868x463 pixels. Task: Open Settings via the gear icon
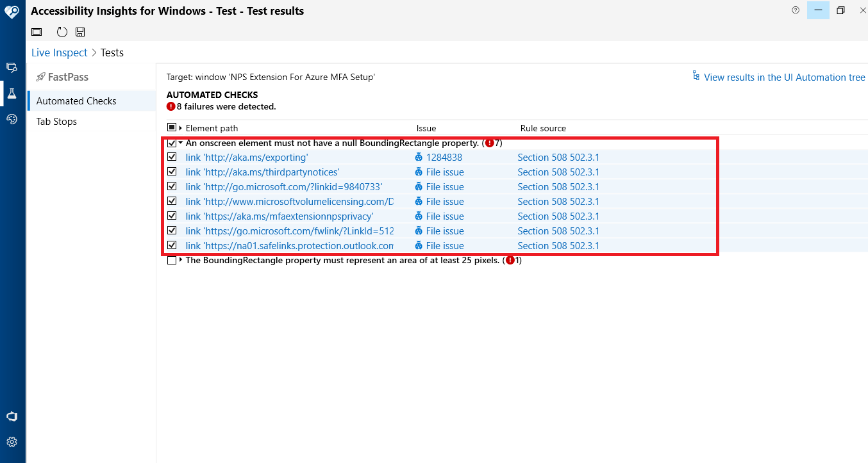[x=12, y=441]
